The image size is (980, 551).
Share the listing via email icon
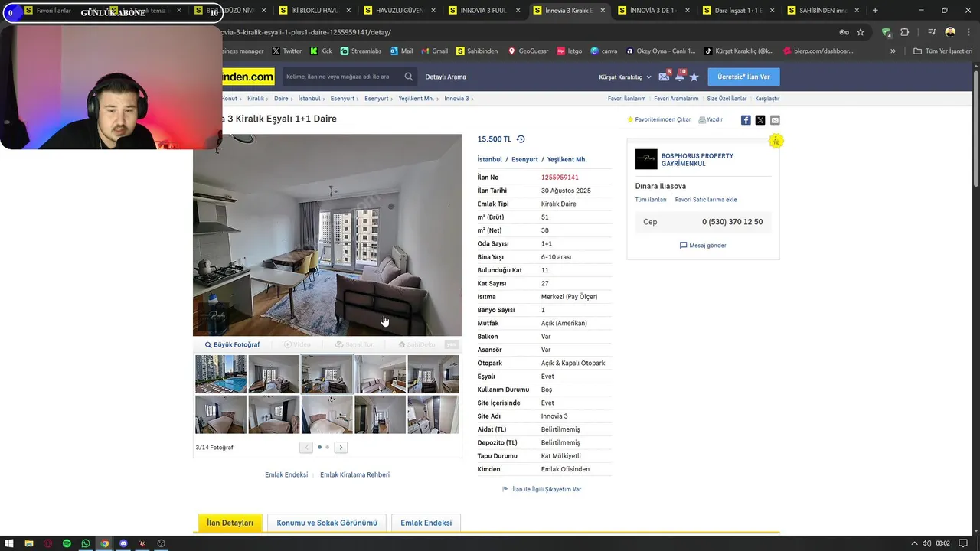tap(775, 120)
